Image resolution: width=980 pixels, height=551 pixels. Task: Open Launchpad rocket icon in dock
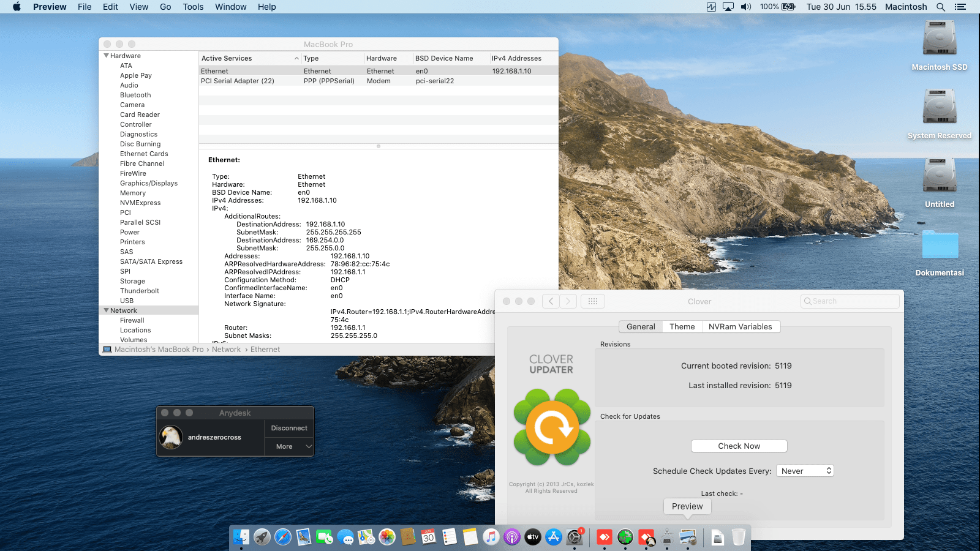[262, 538]
